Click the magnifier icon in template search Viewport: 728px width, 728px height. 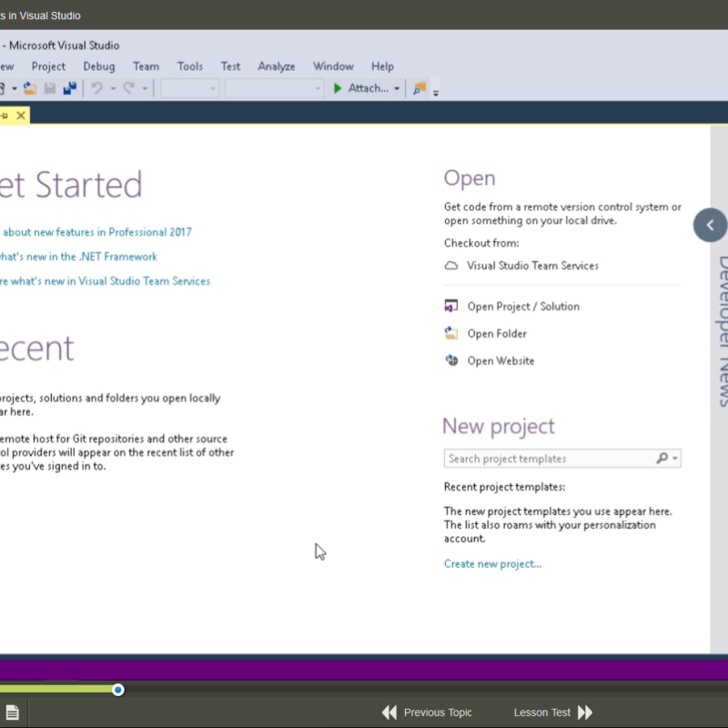(662, 459)
